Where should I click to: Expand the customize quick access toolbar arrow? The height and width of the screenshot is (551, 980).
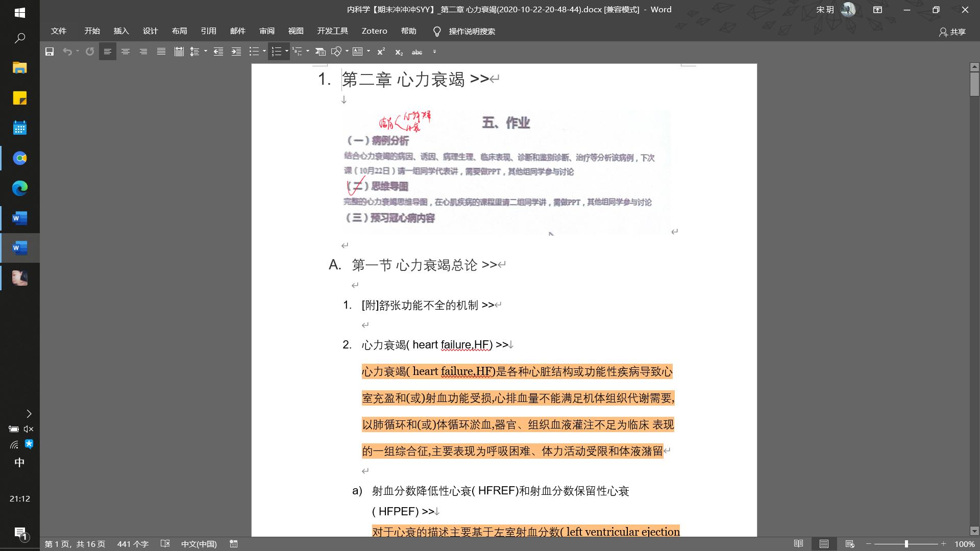[x=434, y=52]
